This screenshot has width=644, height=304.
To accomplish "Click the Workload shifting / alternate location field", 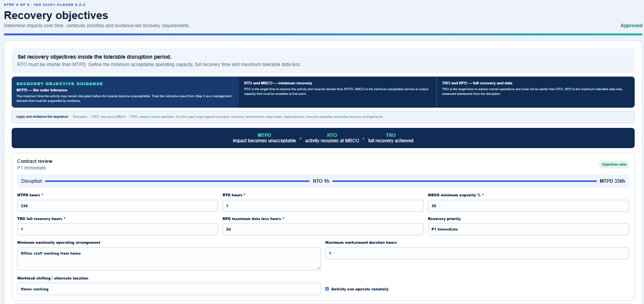I will coord(169,289).
